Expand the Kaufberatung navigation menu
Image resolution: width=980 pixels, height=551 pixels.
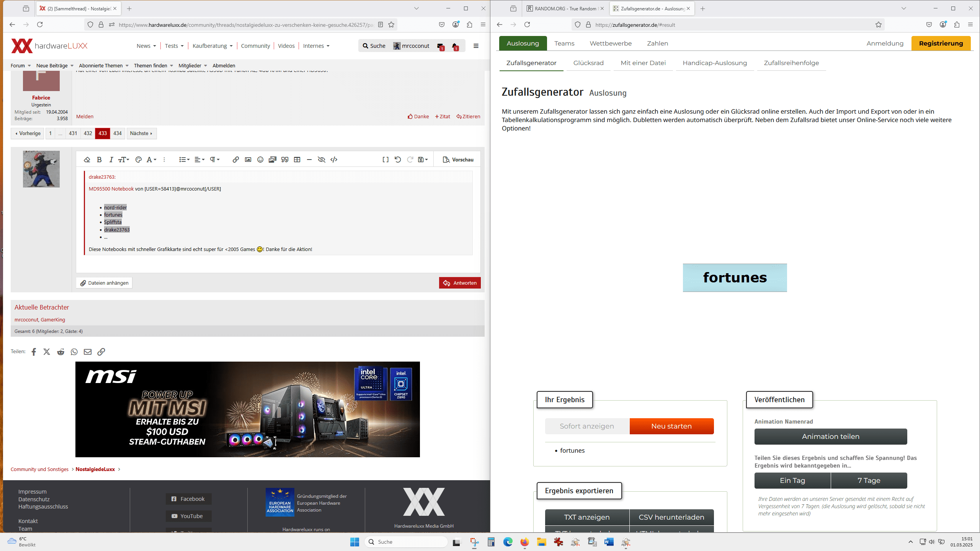pos(212,46)
